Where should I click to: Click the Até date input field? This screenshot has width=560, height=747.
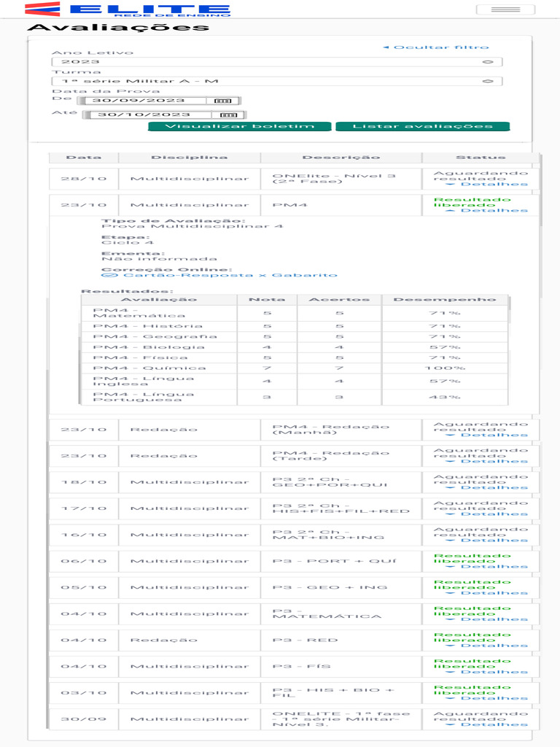[x=149, y=115]
